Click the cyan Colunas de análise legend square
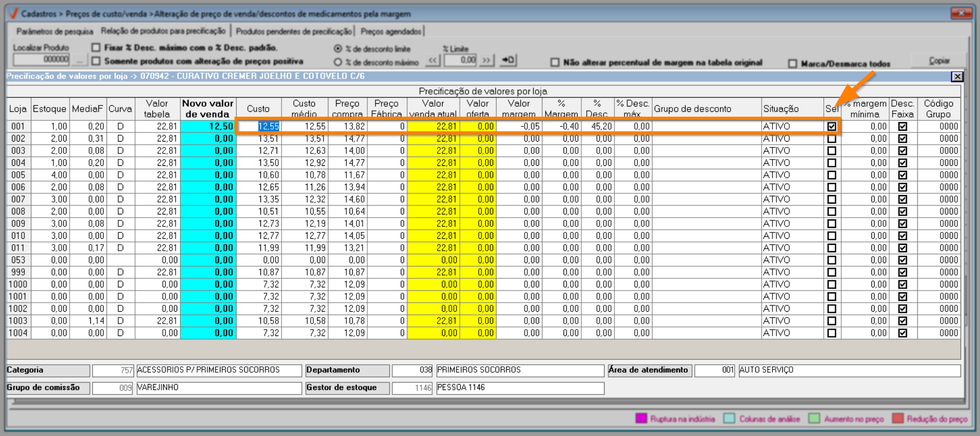980x436 pixels. 729,419
